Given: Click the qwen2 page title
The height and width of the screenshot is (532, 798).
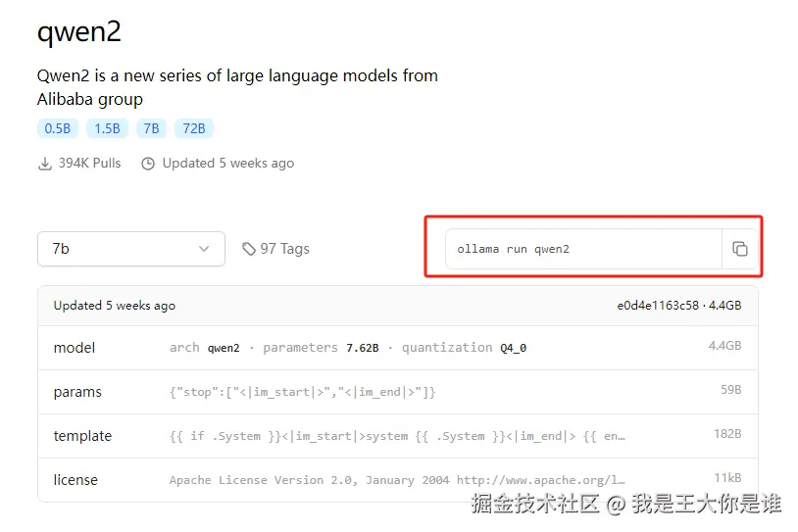Looking at the screenshot, I should (x=79, y=31).
